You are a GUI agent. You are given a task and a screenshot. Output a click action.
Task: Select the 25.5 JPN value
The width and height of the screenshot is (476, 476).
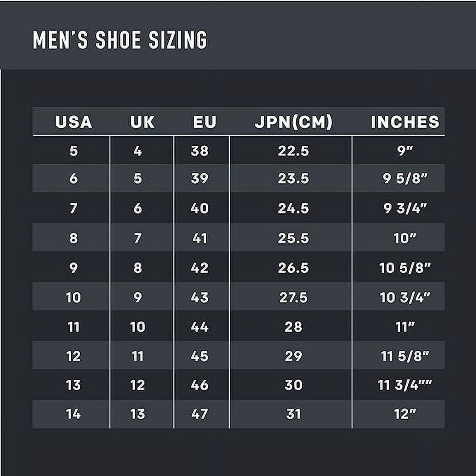(293, 238)
